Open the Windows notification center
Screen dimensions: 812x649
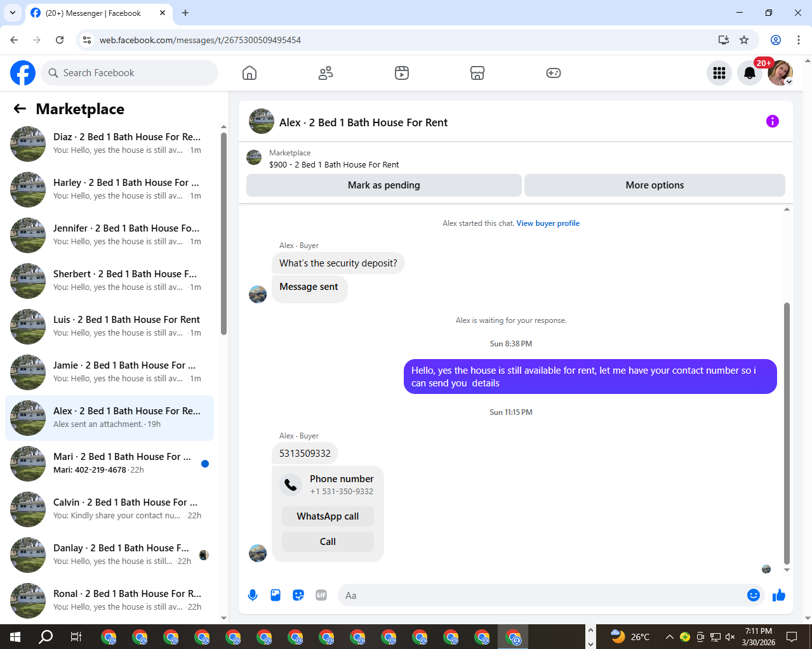point(792,636)
